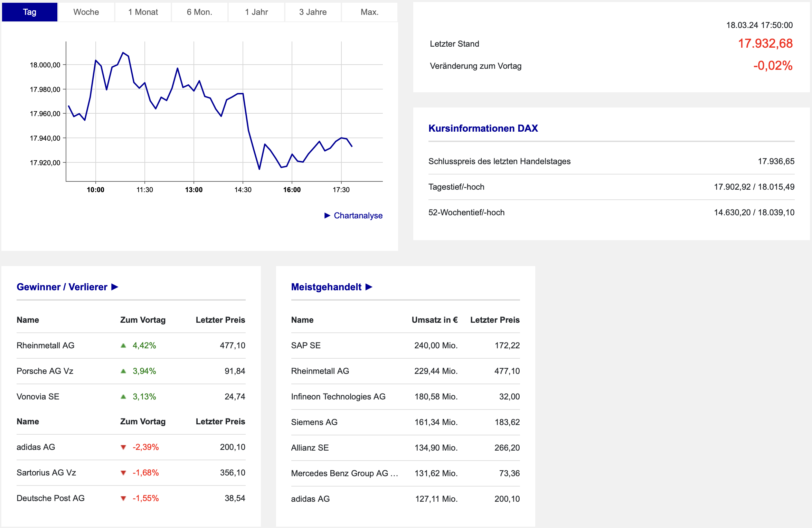
Task: Choose the 1 Jahr time range tab
Action: 256,12
